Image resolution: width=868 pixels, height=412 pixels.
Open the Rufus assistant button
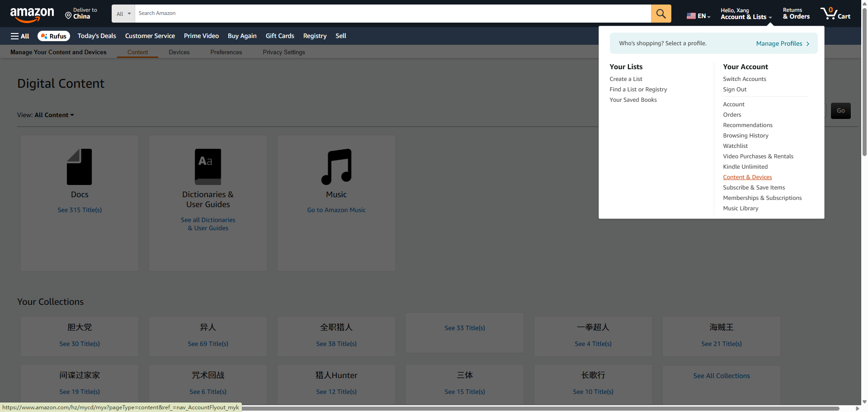(54, 36)
